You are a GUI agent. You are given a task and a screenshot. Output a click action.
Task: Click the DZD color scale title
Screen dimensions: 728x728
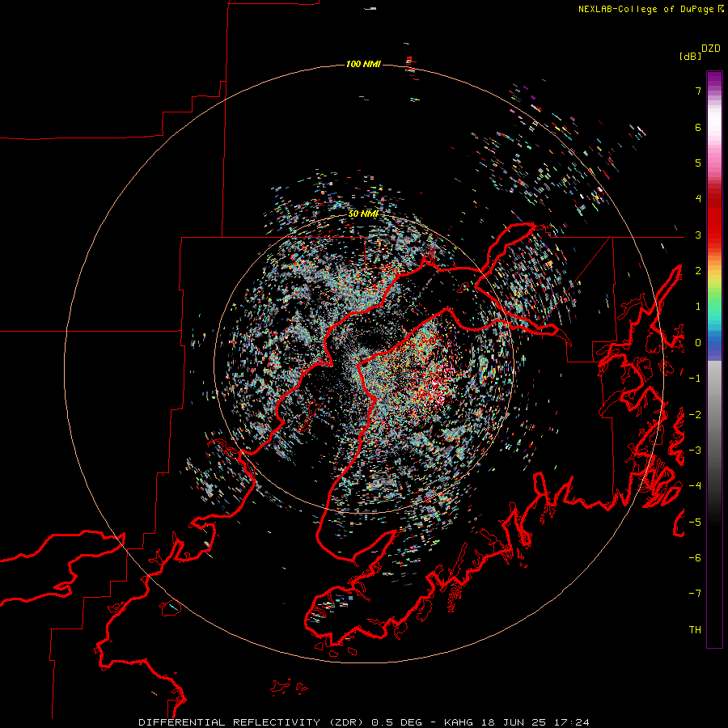(x=711, y=49)
